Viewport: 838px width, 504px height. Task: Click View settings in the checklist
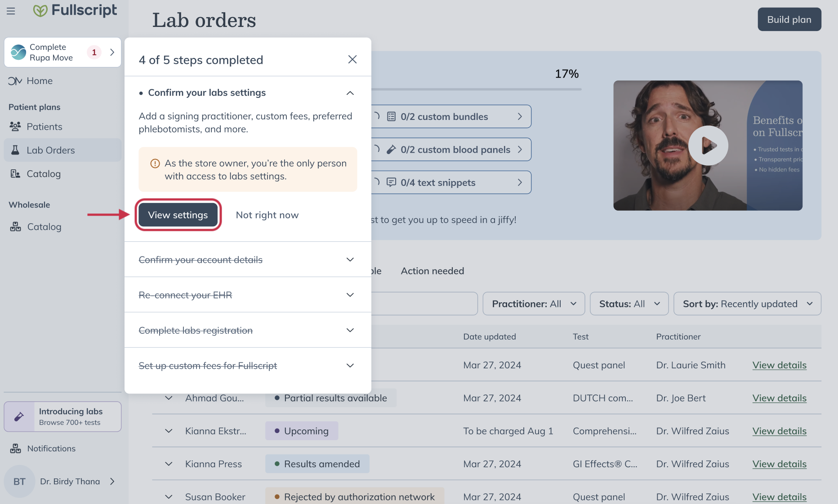(178, 215)
